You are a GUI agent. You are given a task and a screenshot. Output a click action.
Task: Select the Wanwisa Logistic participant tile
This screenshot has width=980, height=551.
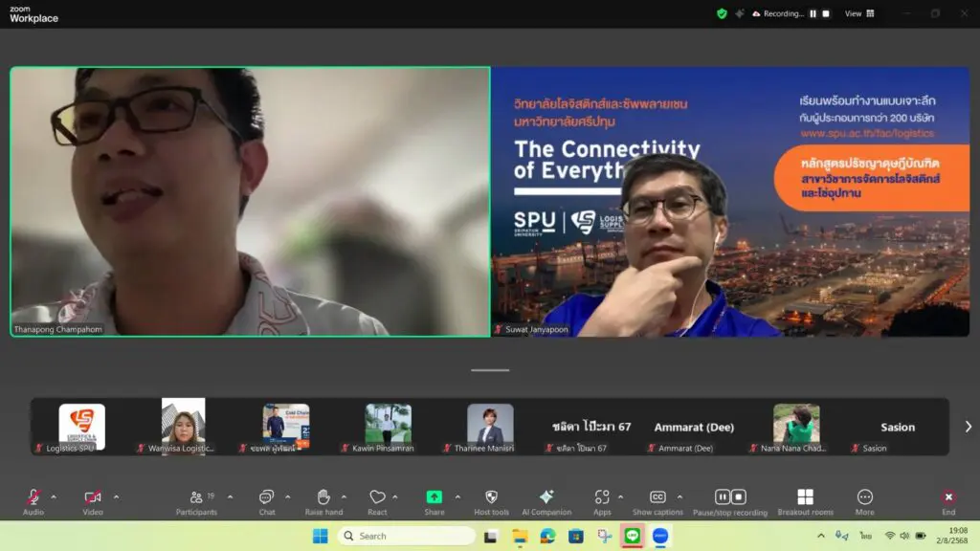click(183, 427)
